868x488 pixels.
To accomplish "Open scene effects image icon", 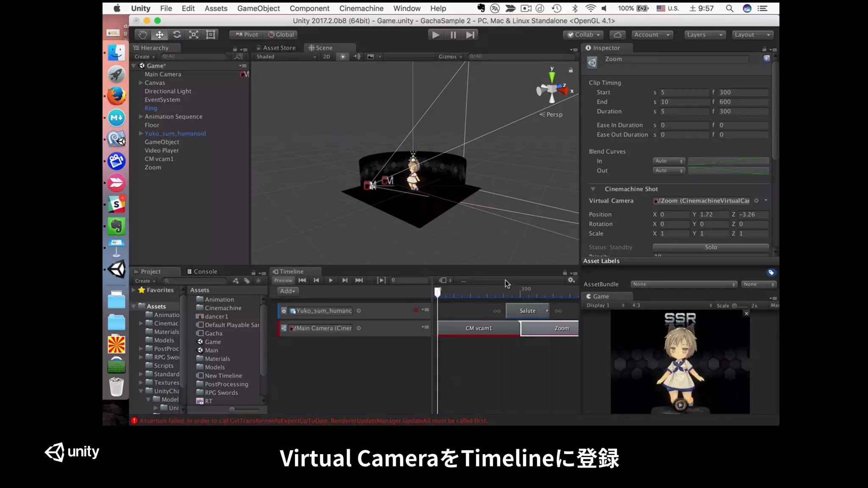I will tap(370, 56).
